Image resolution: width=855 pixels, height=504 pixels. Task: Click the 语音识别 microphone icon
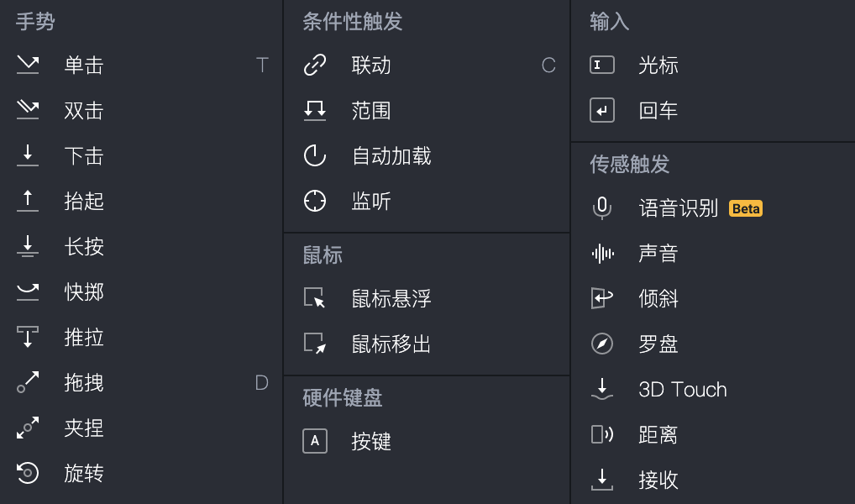coord(602,208)
